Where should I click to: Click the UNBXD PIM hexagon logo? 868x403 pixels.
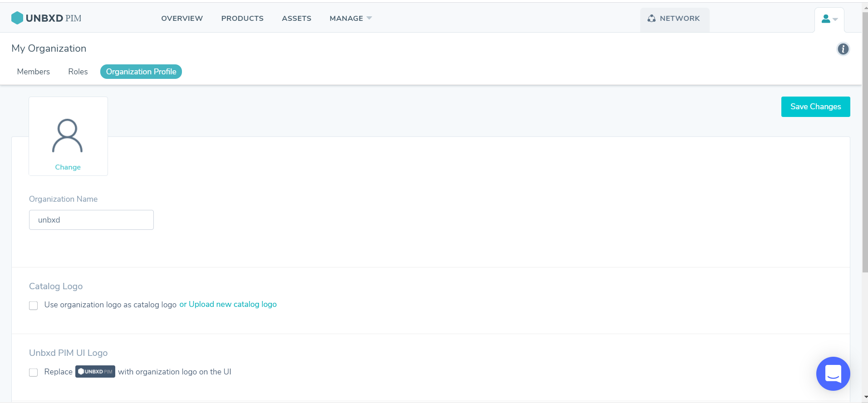coord(17,18)
